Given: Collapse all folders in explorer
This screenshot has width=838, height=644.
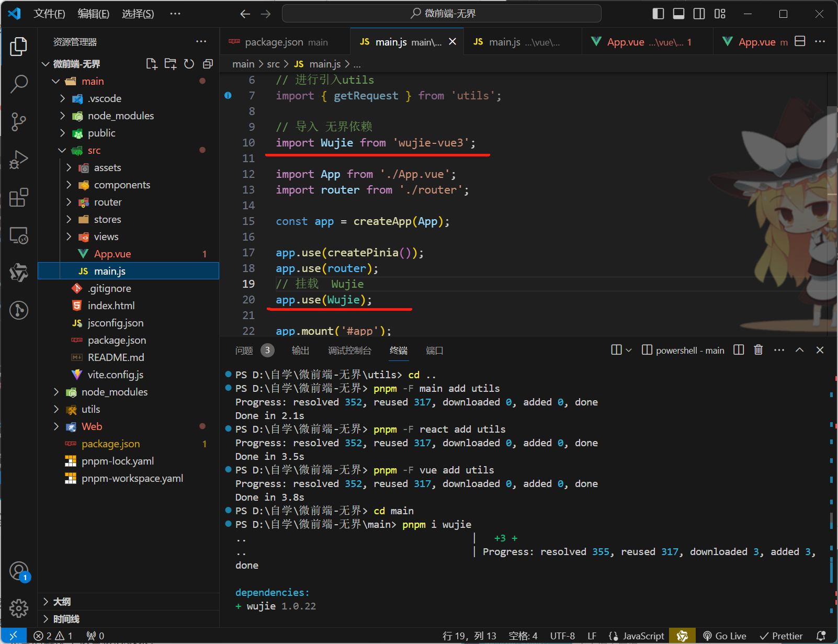Looking at the screenshot, I should coord(208,64).
